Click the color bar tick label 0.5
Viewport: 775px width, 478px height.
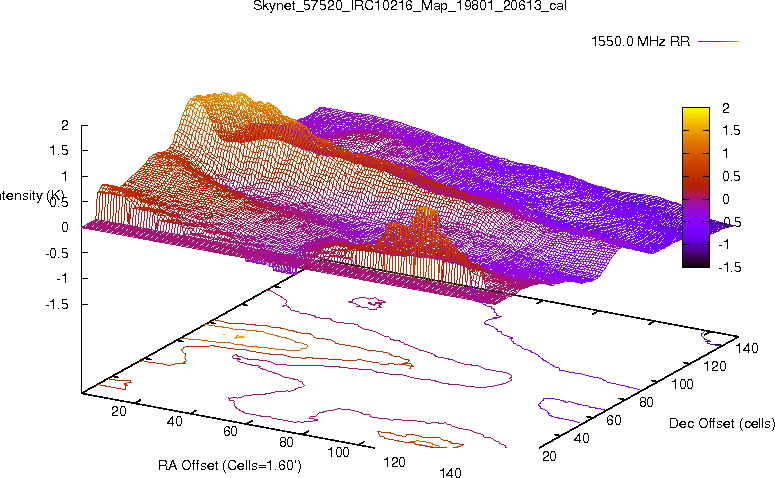(x=731, y=176)
